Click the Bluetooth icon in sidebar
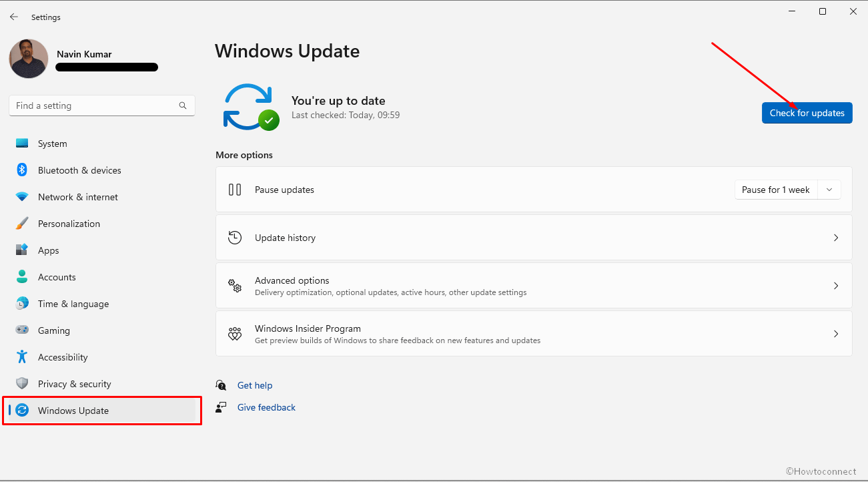This screenshot has height=482, width=868. pyautogui.click(x=22, y=170)
